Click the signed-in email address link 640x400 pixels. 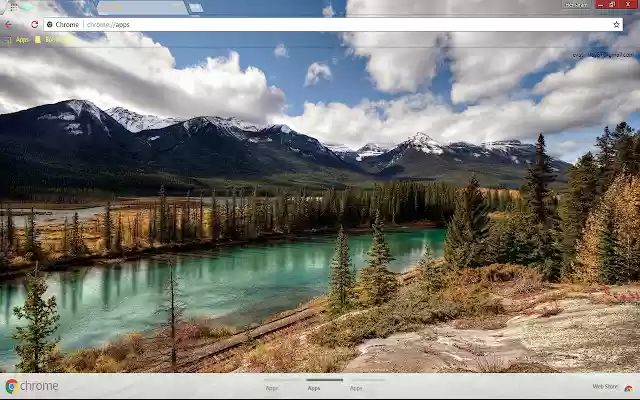[x=603, y=55]
